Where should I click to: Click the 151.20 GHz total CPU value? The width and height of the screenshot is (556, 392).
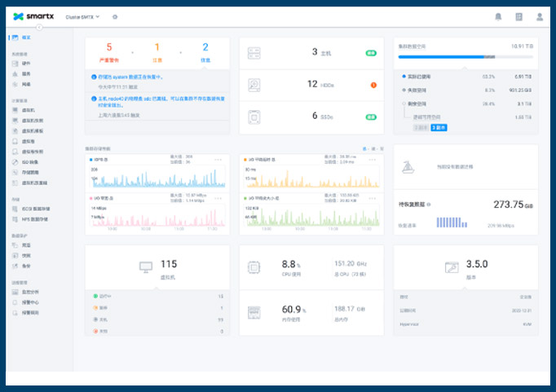pyautogui.click(x=351, y=264)
